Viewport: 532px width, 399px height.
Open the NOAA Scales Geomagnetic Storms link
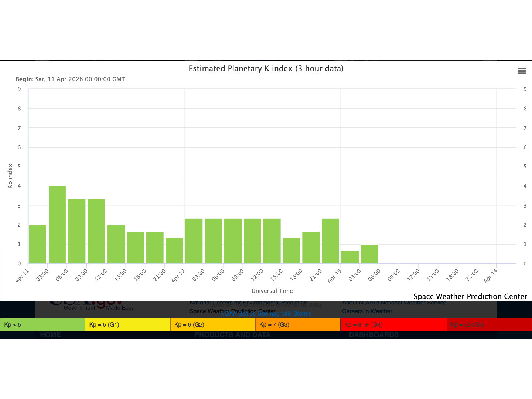[x=266, y=314]
